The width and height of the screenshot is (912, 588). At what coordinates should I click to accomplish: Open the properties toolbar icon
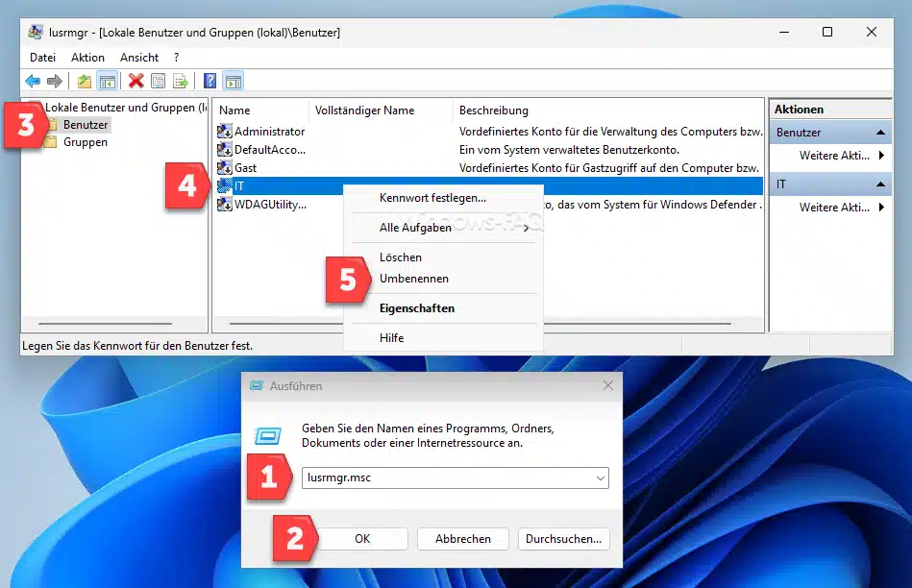158,81
